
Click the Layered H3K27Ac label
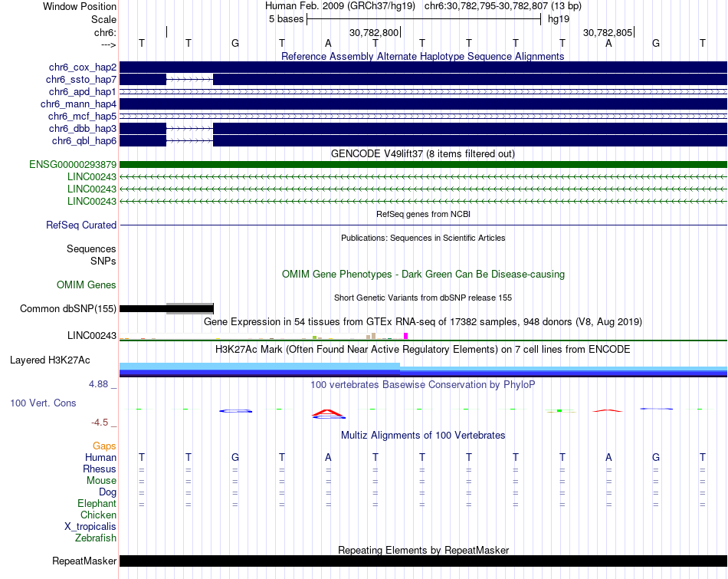pos(50,360)
